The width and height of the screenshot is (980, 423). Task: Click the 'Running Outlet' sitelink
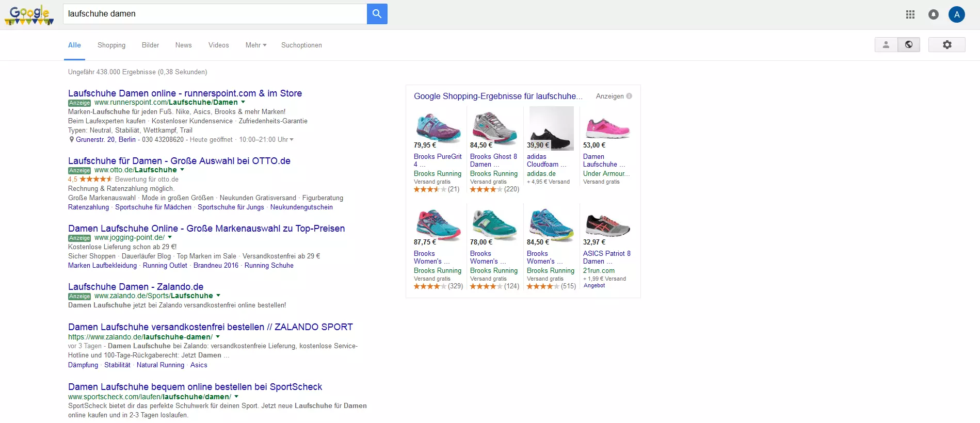[165, 266]
